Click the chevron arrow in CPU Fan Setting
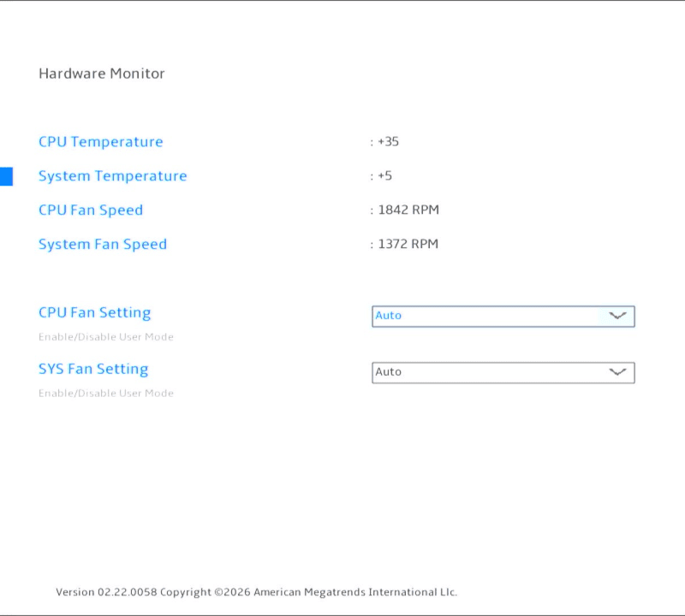Viewport: 685px width, 616px height. [617, 316]
